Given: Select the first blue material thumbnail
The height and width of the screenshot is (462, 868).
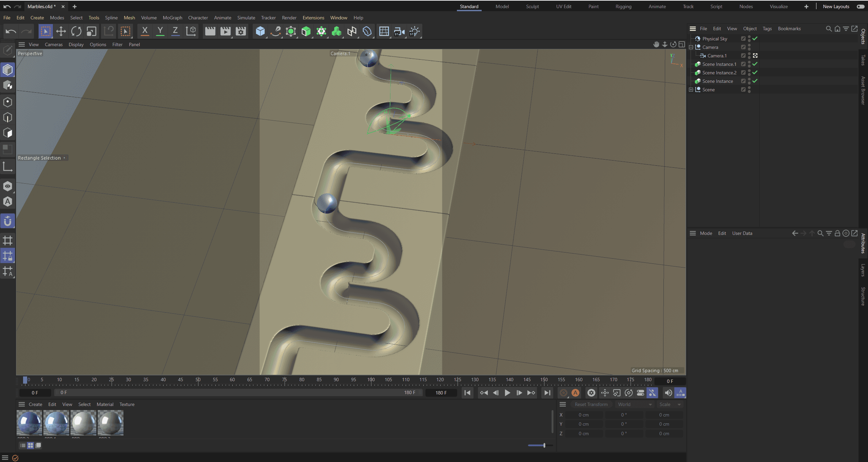Looking at the screenshot, I should click(30, 423).
